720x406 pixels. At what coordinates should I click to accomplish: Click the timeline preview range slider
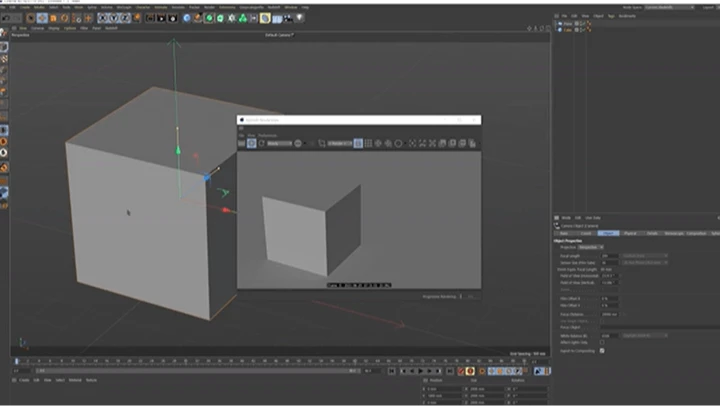[197, 371]
